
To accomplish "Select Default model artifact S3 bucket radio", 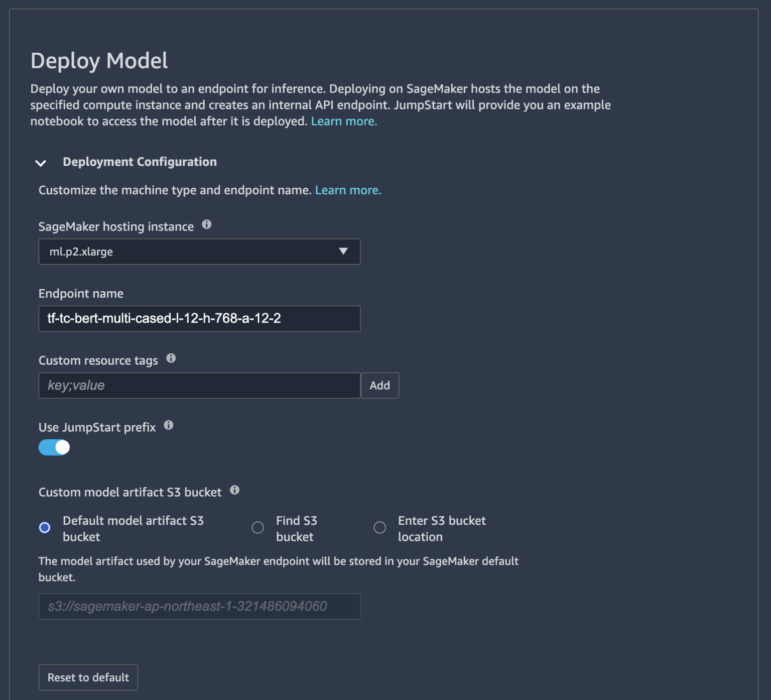I will pos(45,528).
